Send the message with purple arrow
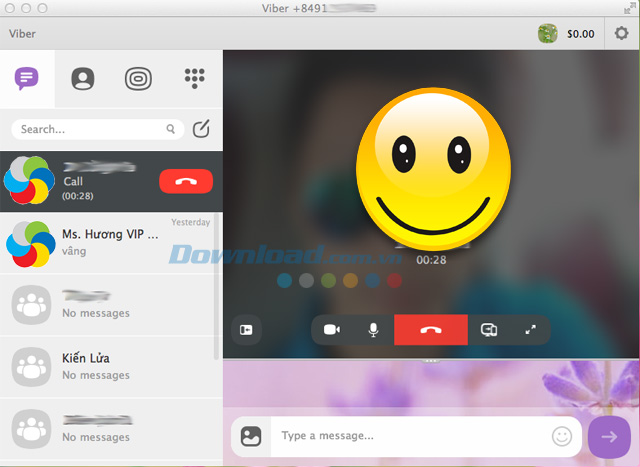Viewport: 640px width, 467px height. (x=609, y=437)
